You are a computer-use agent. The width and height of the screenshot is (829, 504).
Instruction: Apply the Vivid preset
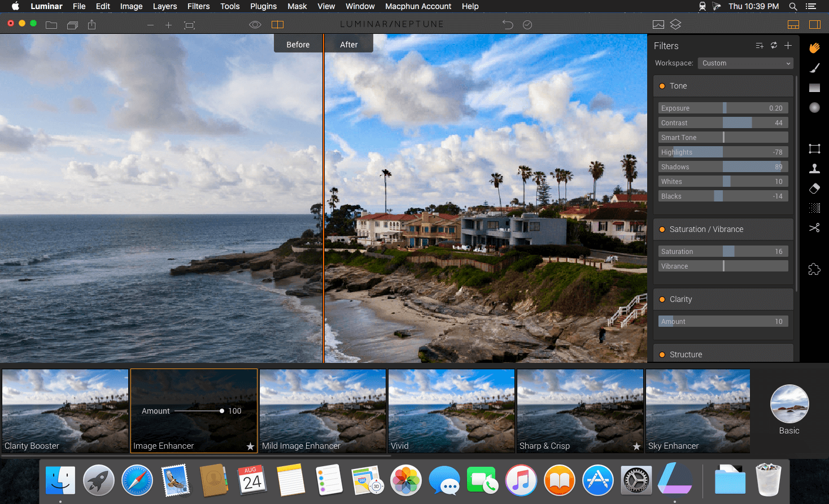click(452, 411)
